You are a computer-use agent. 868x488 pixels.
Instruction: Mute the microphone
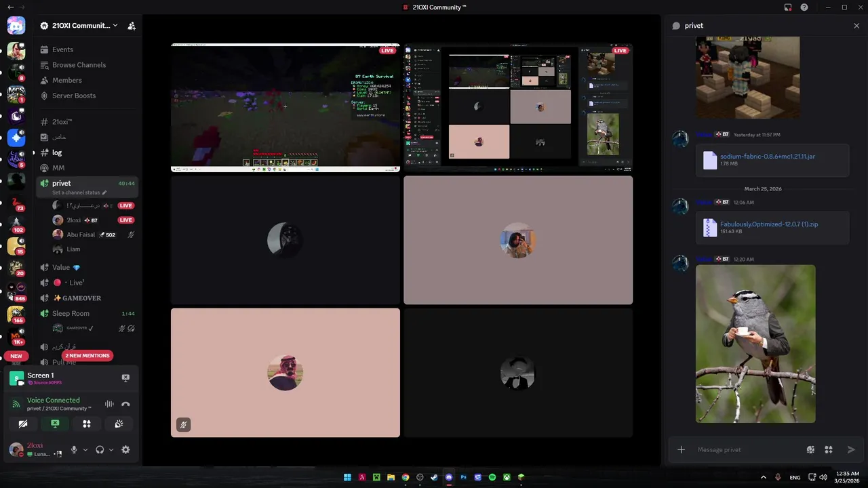click(75, 449)
